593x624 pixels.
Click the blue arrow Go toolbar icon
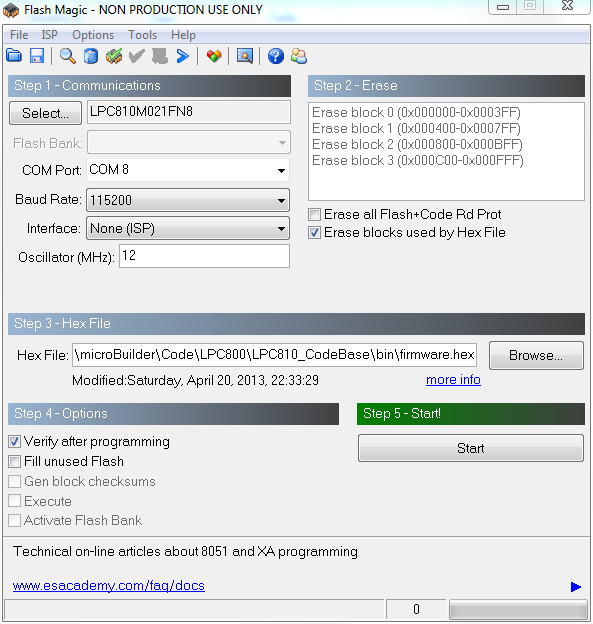click(x=183, y=56)
